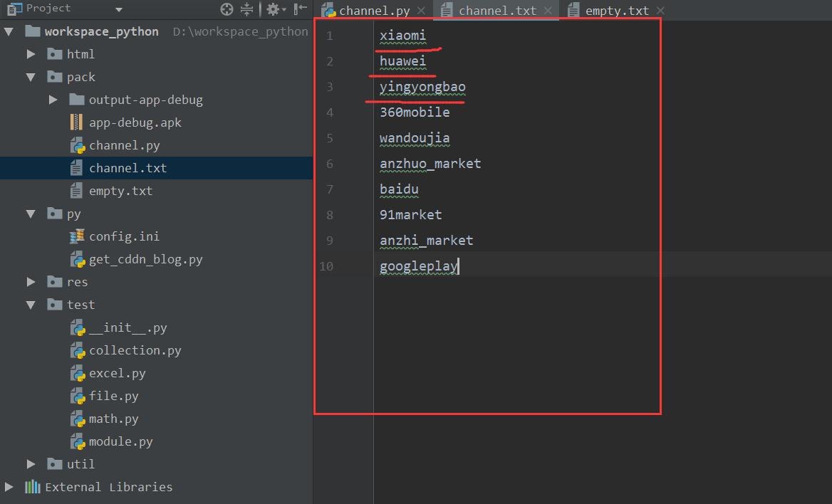
Task: Close the empty.txt tab
Action: [660, 11]
